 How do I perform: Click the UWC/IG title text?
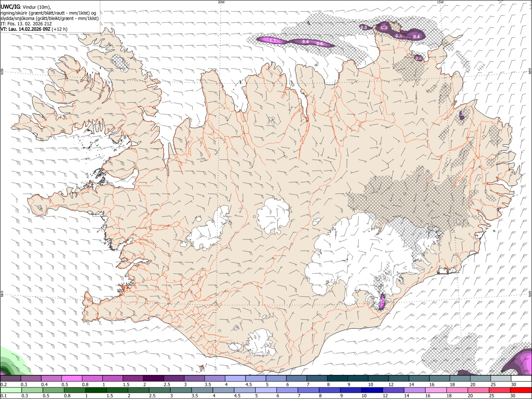pos(10,6)
